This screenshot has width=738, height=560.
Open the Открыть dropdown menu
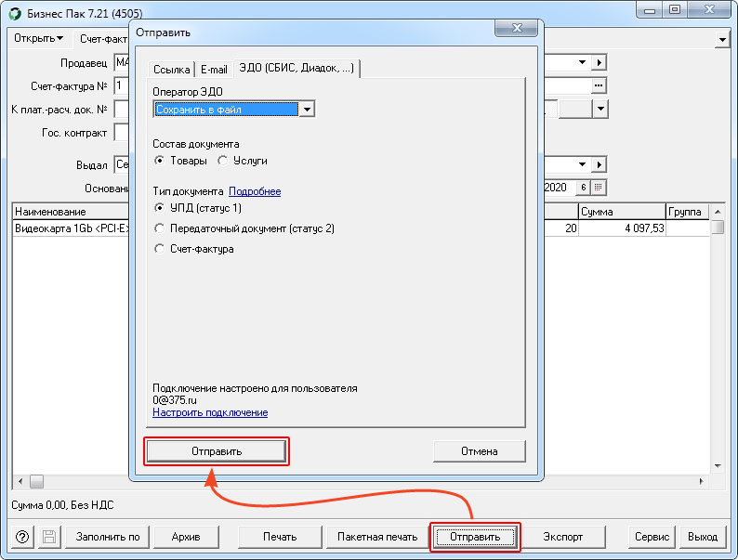39,38
